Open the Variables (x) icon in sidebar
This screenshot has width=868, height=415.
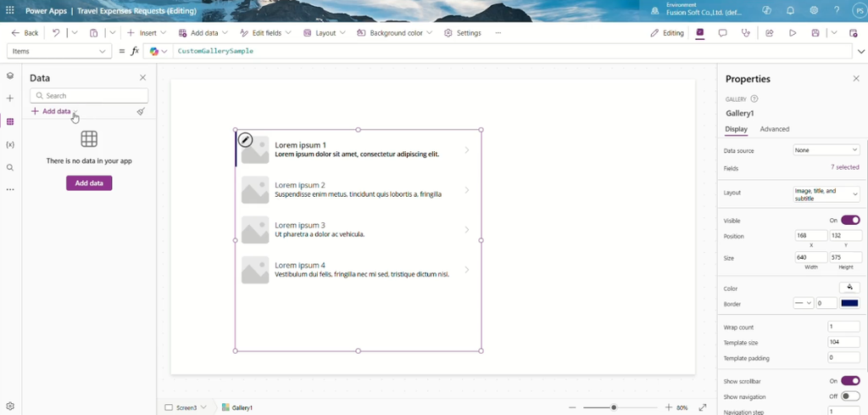(10, 144)
